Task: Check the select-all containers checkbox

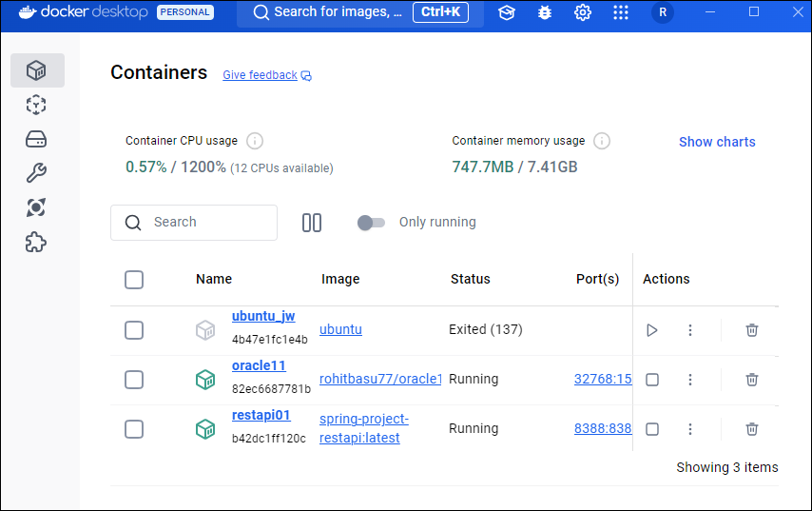Action: pyautogui.click(x=134, y=280)
